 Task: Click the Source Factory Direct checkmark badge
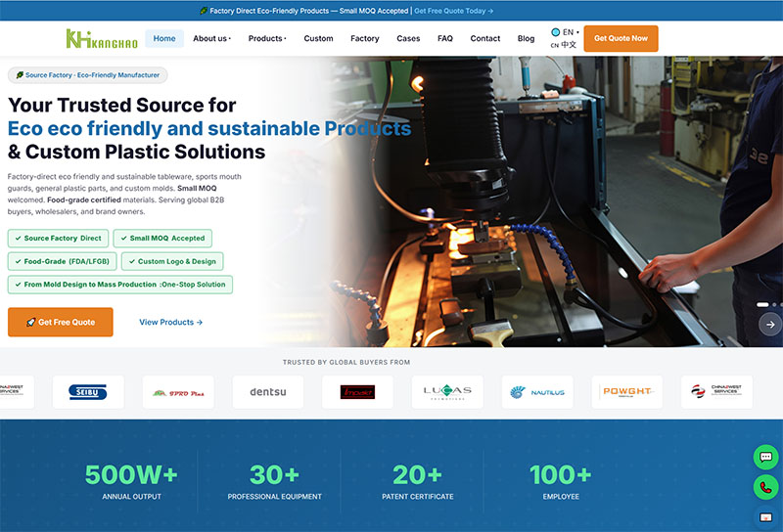click(x=59, y=238)
